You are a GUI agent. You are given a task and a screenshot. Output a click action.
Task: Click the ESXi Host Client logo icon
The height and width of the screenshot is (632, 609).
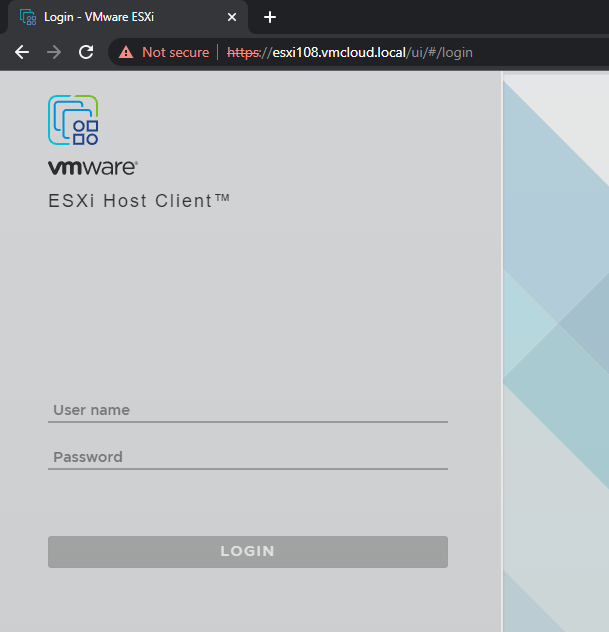click(73, 120)
